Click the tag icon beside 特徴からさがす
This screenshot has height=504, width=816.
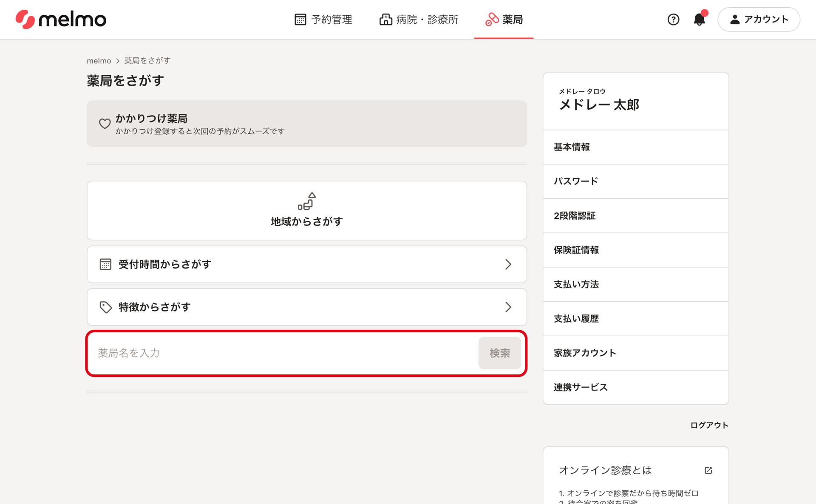[105, 307]
